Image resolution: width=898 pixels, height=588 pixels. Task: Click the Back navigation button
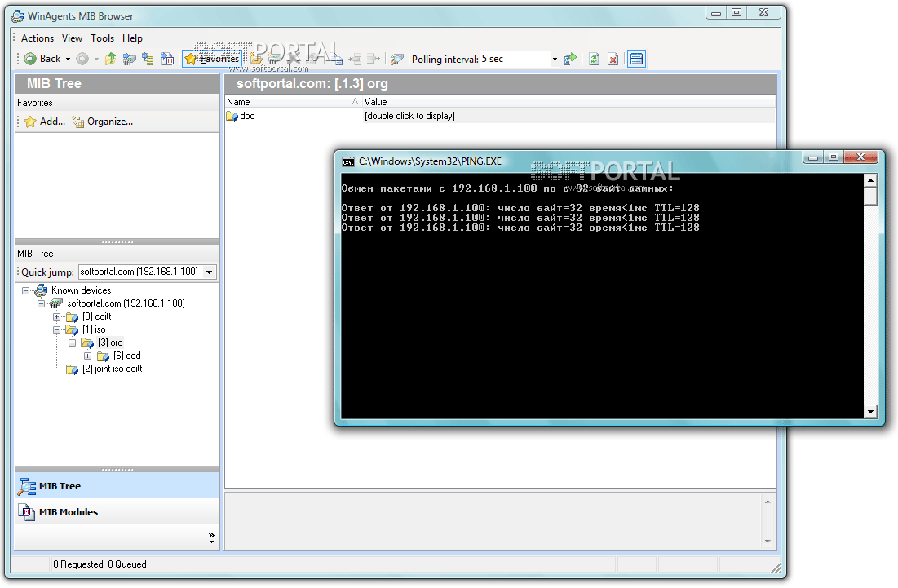[x=42, y=59]
